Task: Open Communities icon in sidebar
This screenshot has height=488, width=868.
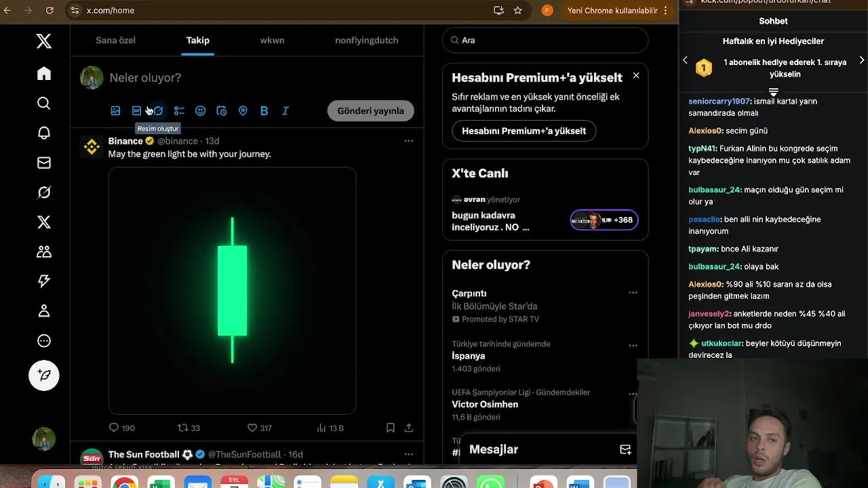Action: pos(44,251)
